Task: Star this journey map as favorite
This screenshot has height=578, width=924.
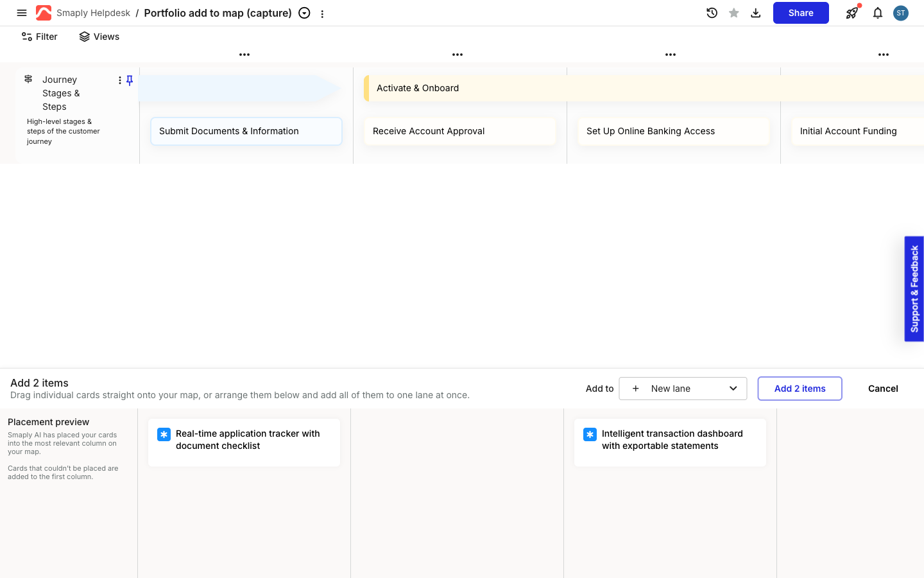Action: (733, 13)
